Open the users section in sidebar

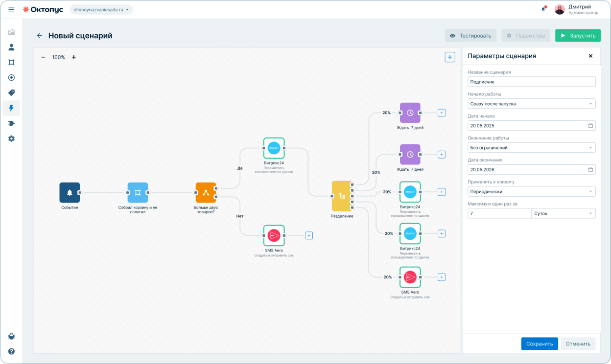[11, 47]
